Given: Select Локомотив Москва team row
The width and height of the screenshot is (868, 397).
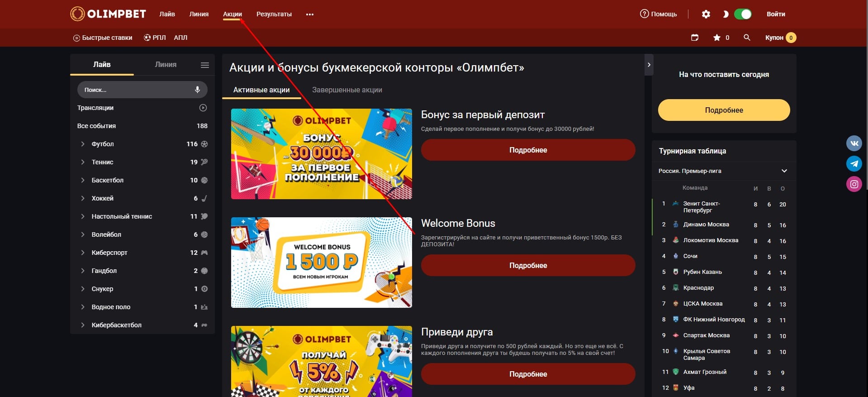Looking at the screenshot, I should tap(724, 240).
